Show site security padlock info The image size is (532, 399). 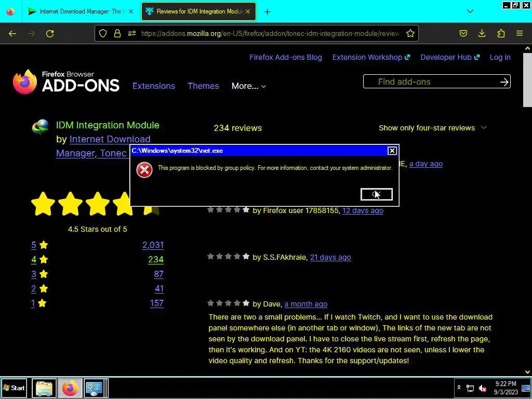tap(117, 33)
